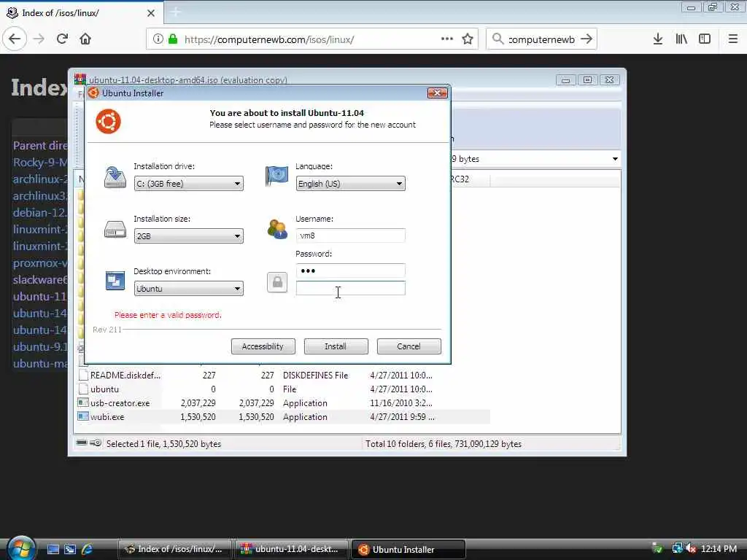The height and width of the screenshot is (560, 747).
Task: Click the Username field containing vm8
Action: point(351,236)
